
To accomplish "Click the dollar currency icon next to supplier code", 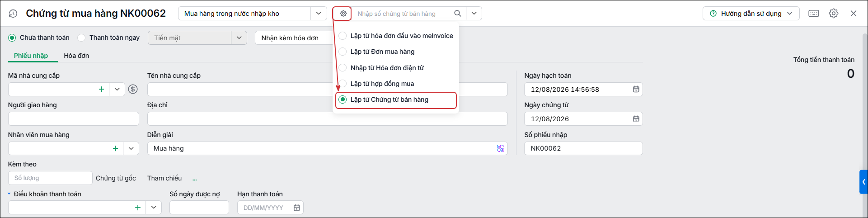I will 133,90.
